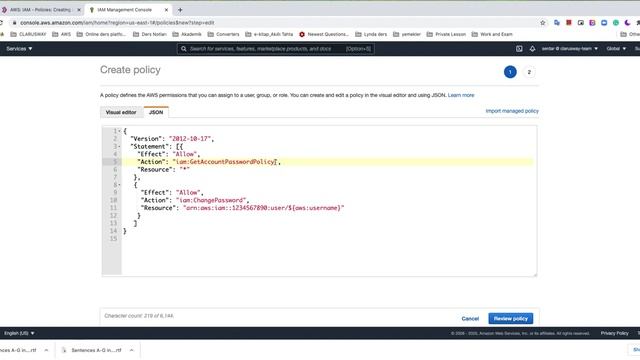This screenshot has height=360, width=640.
Task: Open menu arrow for Sentences A-G download
Action: pyautogui.click(x=131, y=350)
